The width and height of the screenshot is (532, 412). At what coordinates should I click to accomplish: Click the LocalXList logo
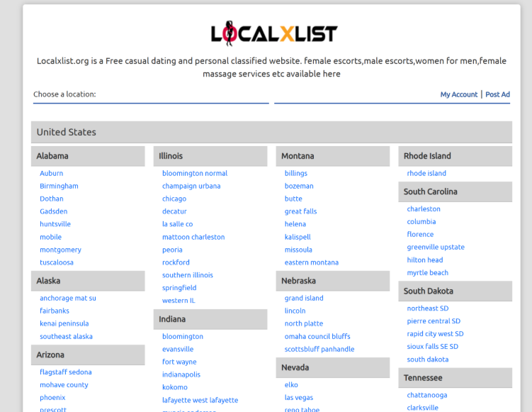coord(274,33)
